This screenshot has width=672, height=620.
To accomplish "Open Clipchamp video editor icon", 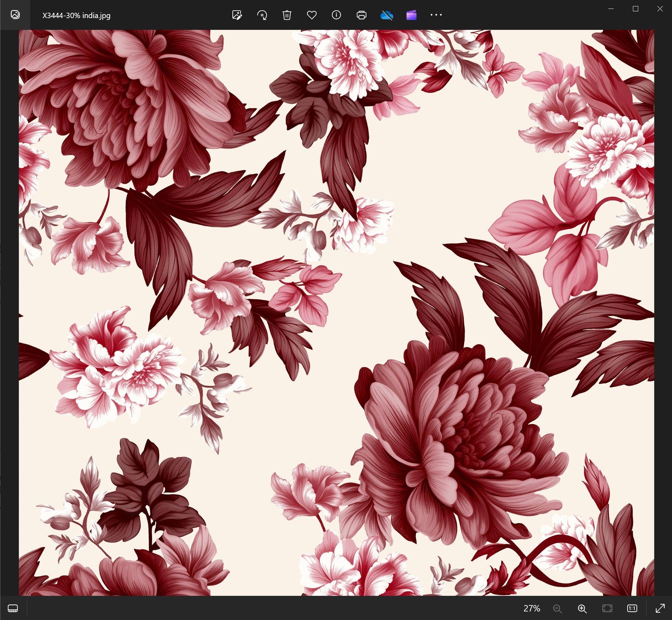I will click(411, 15).
